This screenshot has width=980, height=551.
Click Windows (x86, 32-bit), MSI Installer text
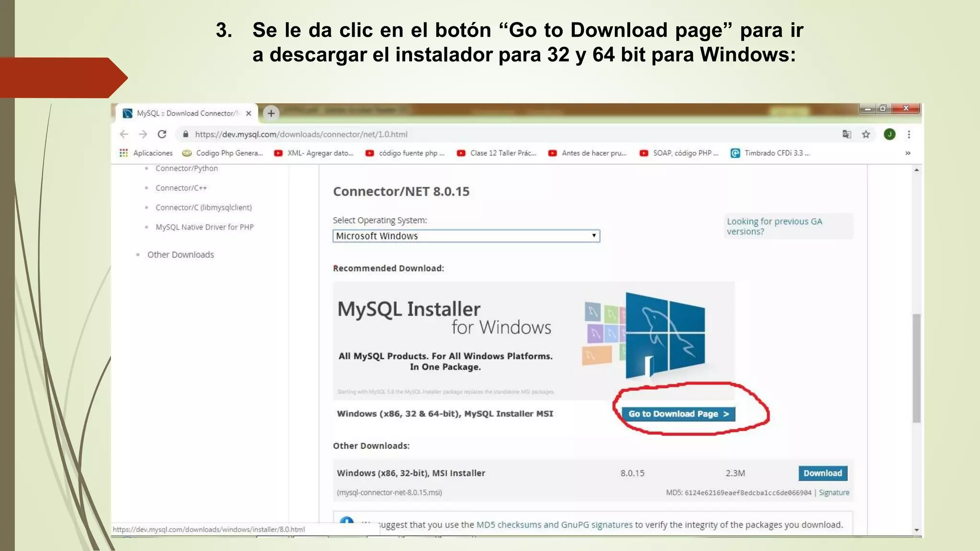coord(411,473)
